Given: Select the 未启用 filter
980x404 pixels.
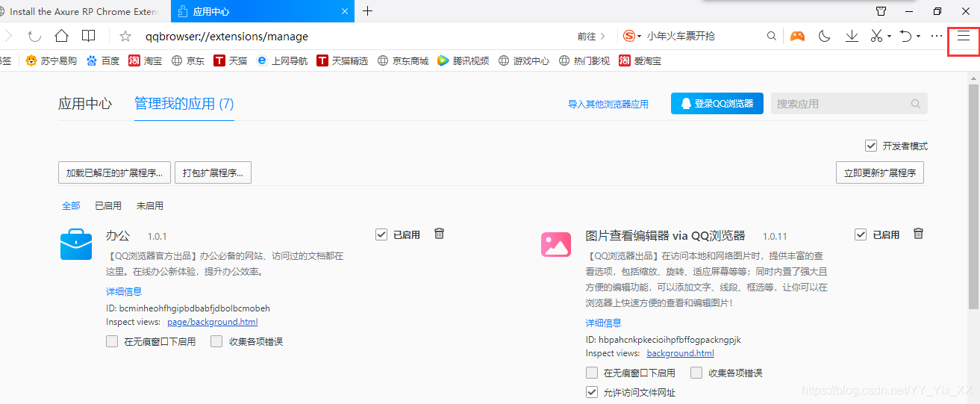Looking at the screenshot, I should tap(150, 205).
